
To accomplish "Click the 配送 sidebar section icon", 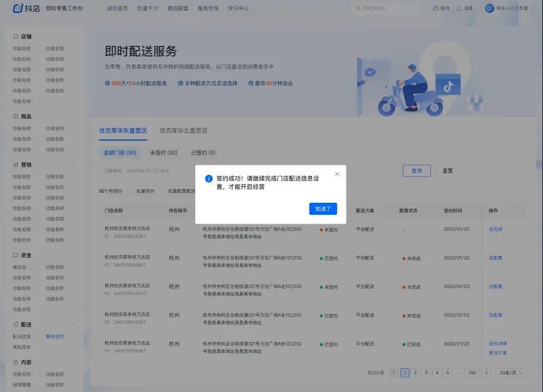I will (15, 325).
